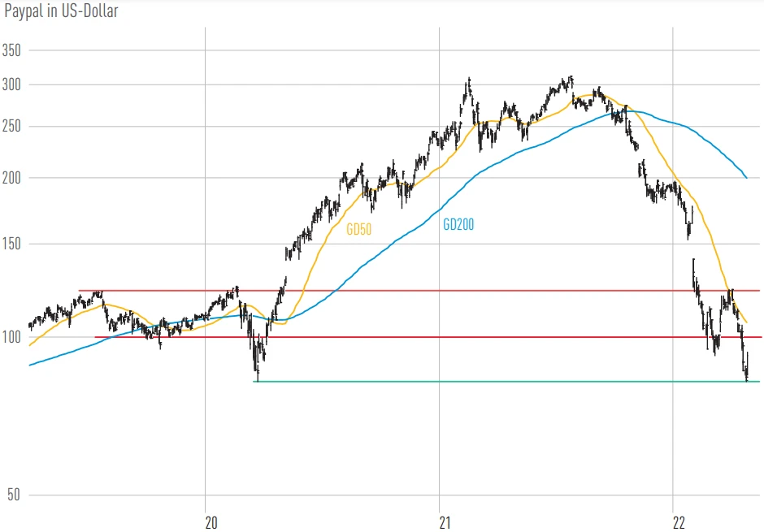Image resolution: width=764 pixels, height=532 pixels.
Task: Select the yellow GD50 label
Action: (x=358, y=229)
